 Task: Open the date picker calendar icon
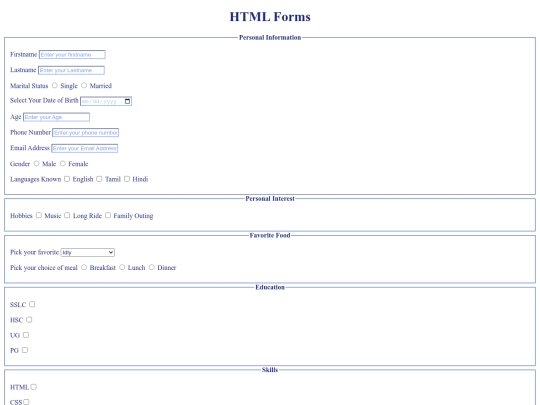point(127,101)
